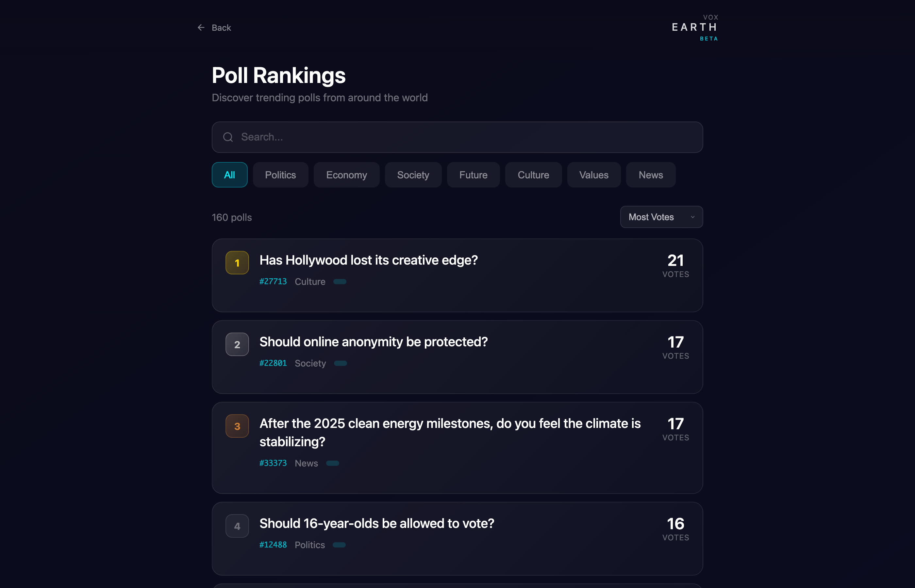The height and width of the screenshot is (588, 915).
Task: Click the gold rank badge on the Hollywood poll
Action: 237,262
